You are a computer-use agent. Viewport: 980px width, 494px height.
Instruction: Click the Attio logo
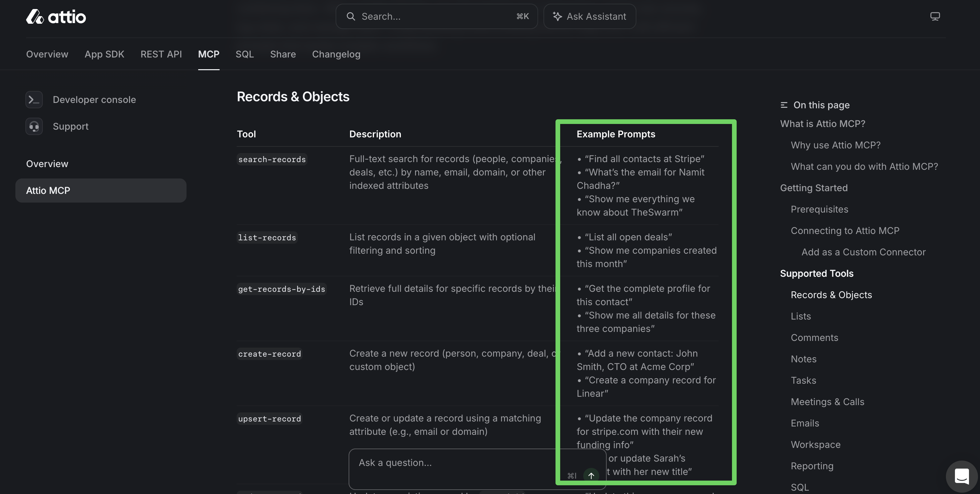56,17
